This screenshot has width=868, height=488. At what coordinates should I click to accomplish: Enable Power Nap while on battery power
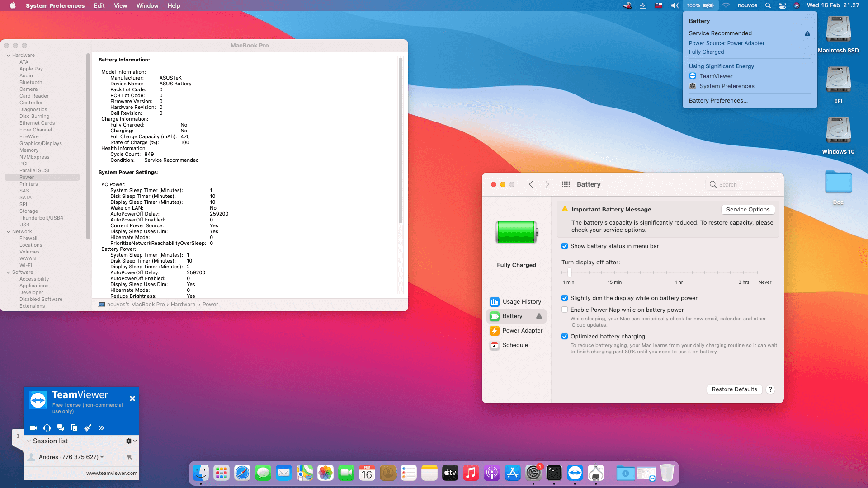565,310
